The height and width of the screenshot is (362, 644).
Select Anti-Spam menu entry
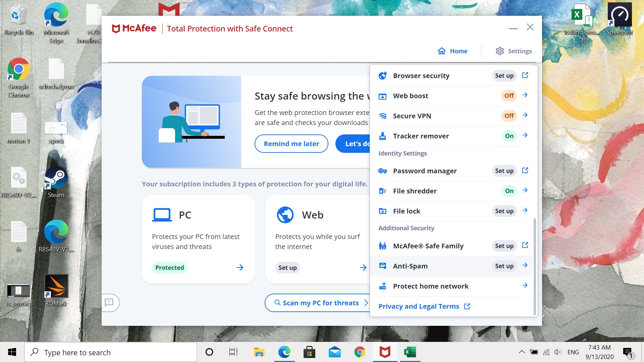coord(451,266)
